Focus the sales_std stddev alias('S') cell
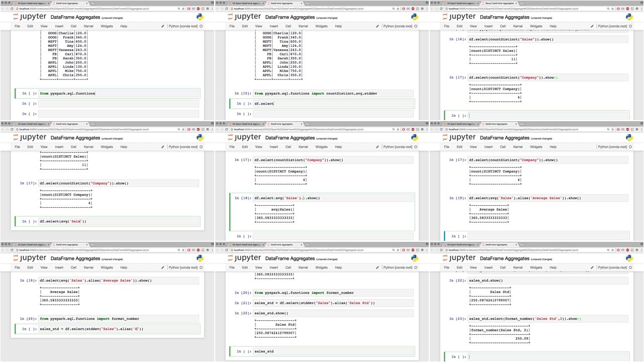Image resolution: width=644 pixels, height=362 pixels. click(119, 329)
